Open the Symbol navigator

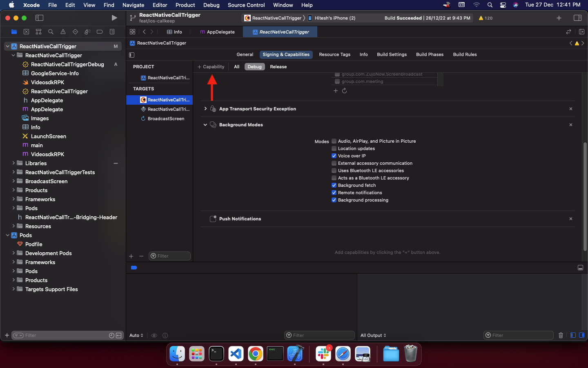tap(38, 31)
